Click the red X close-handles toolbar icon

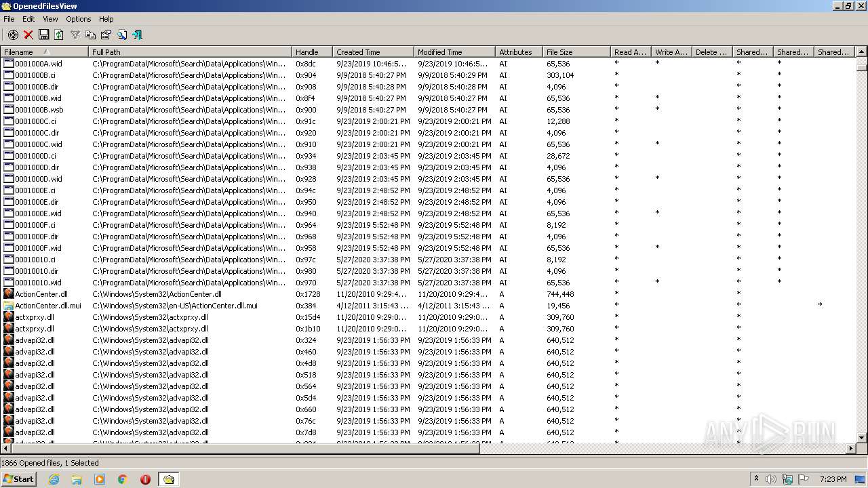[x=28, y=35]
